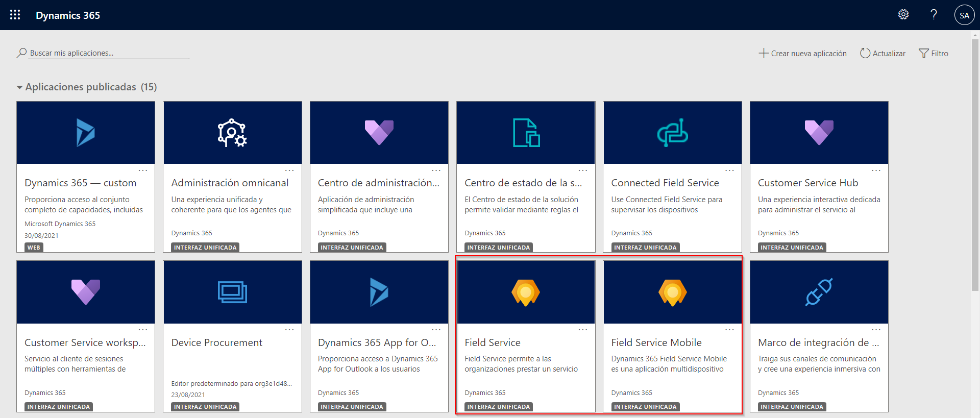Click the Centro de administración heart icon
The height and width of the screenshot is (418, 980).
[379, 133]
